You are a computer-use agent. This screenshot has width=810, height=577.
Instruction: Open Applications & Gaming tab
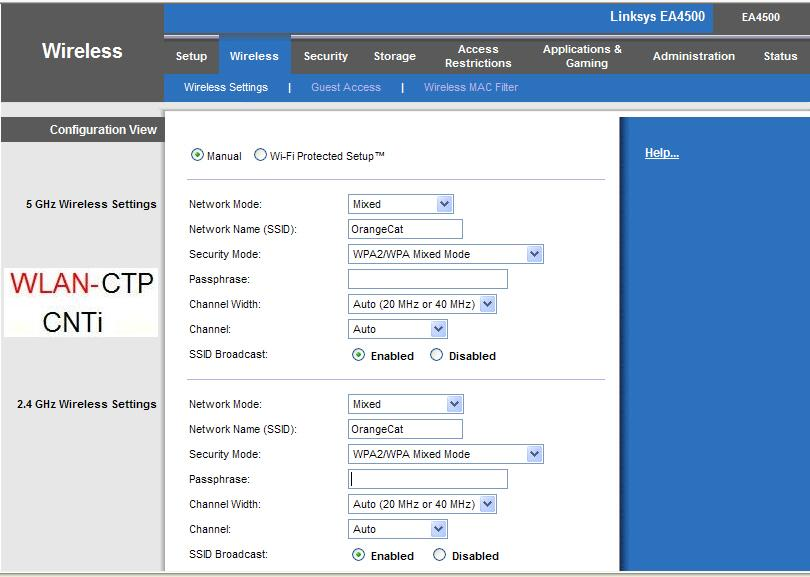[x=582, y=56]
